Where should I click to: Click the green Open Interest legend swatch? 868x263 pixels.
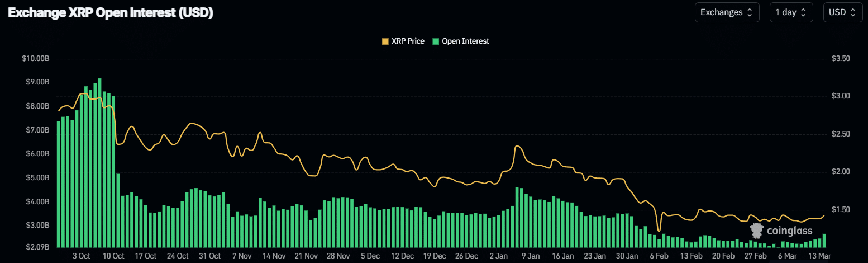coord(436,41)
